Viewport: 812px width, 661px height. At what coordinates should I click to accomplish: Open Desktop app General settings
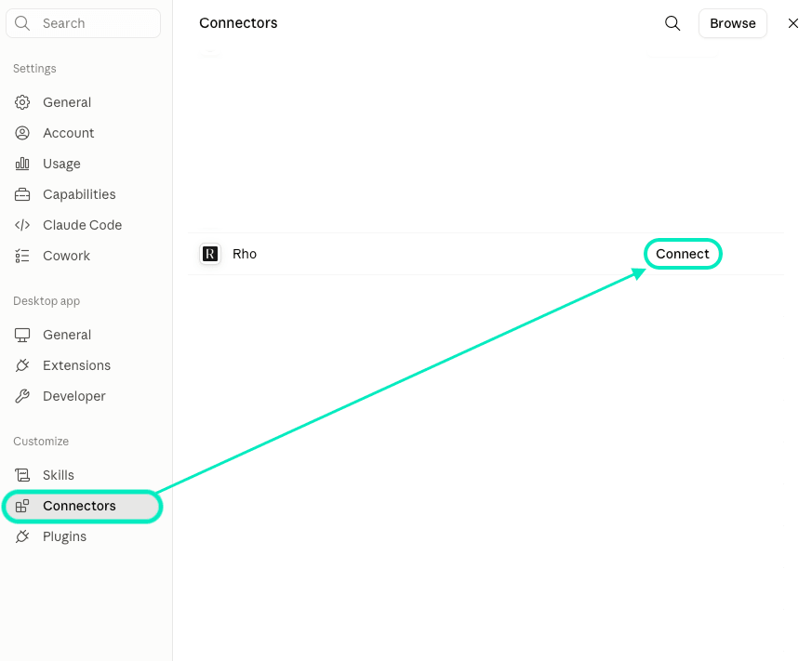(x=83, y=335)
